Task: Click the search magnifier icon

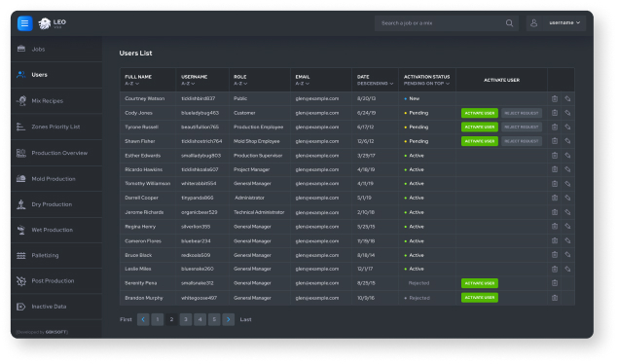Action: [509, 23]
